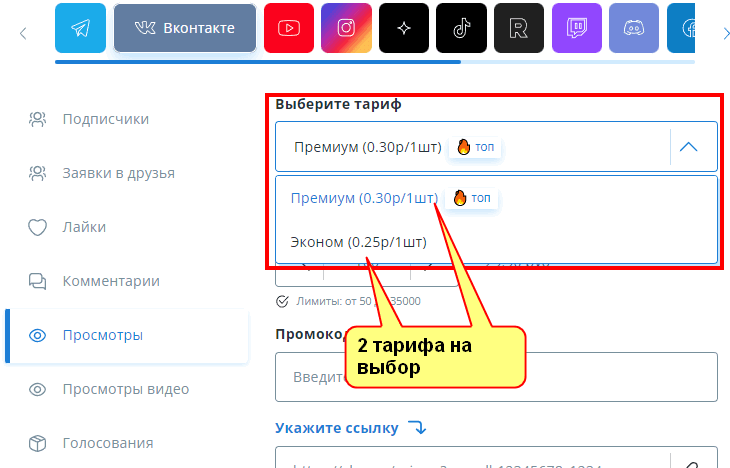The image size is (730, 468).
Task: Select the Facebook network tile
Action: point(681,28)
